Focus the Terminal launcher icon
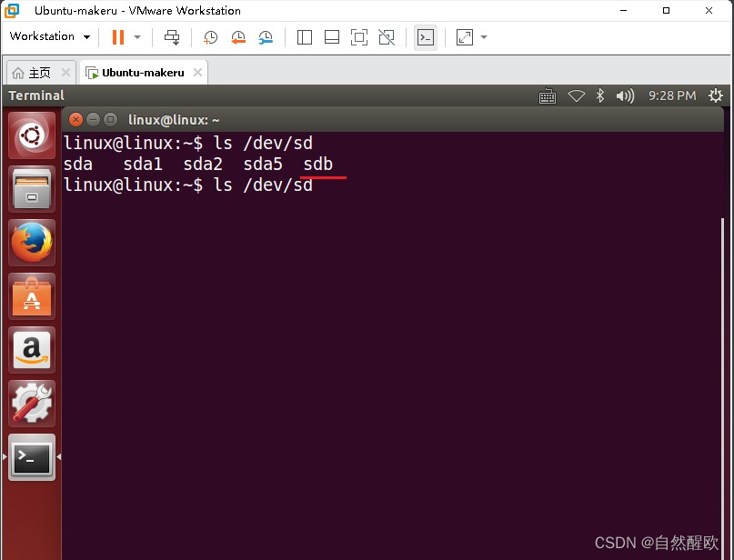Image resolution: width=734 pixels, height=560 pixels. point(31,457)
